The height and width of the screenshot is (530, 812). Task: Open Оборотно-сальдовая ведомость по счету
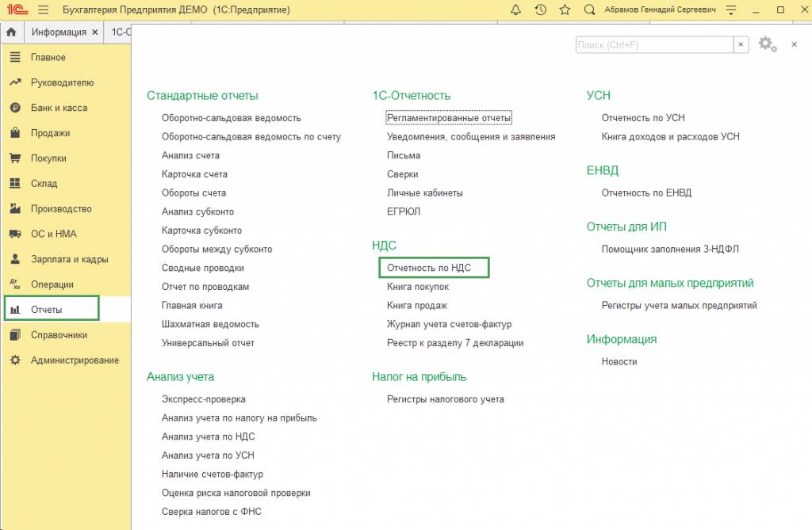tap(251, 136)
